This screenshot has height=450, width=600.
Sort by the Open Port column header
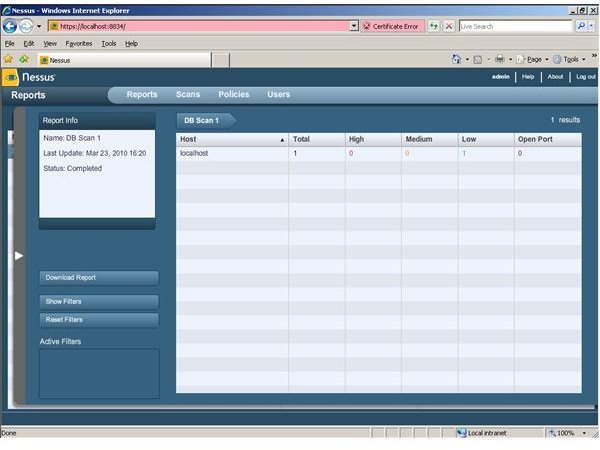tap(548, 139)
